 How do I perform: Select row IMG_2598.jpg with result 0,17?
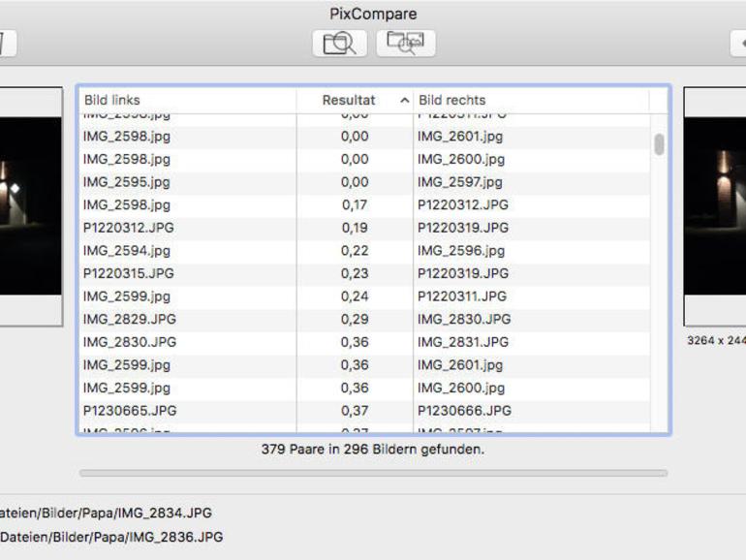[x=364, y=205]
